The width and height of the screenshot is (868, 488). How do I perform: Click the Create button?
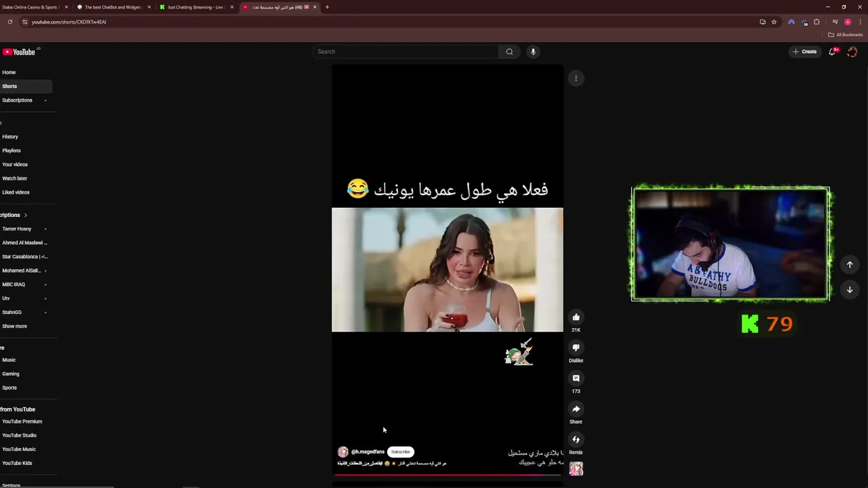click(x=805, y=52)
